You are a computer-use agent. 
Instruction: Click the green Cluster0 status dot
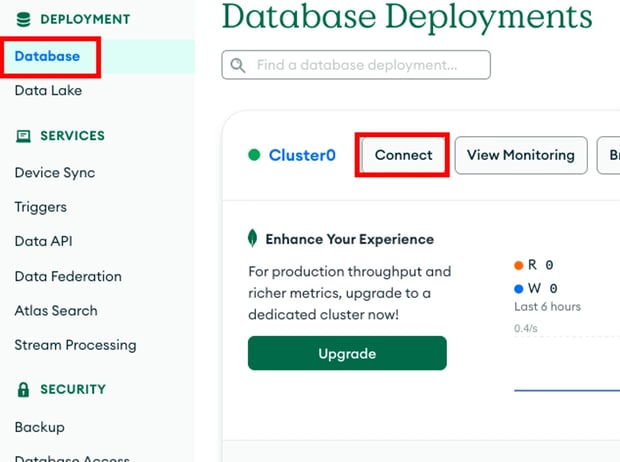pyautogui.click(x=254, y=155)
